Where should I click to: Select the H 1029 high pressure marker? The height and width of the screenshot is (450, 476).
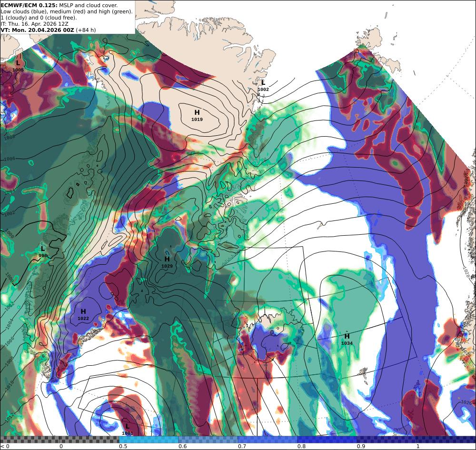click(167, 262)
